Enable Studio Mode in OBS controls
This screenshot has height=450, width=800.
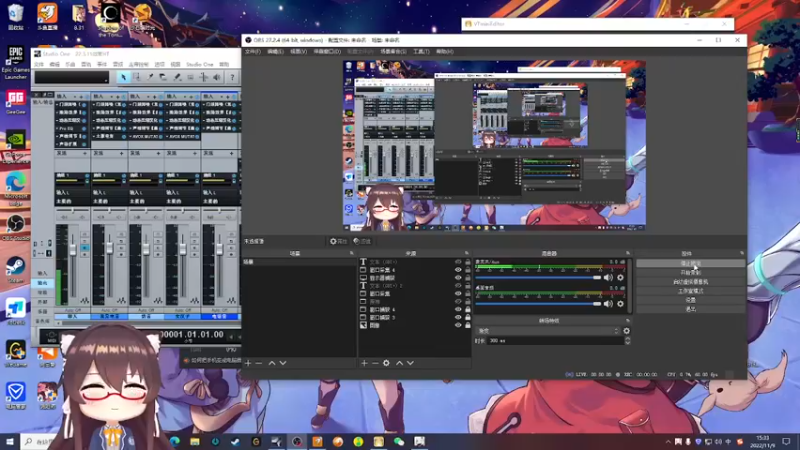pos(690,291)
